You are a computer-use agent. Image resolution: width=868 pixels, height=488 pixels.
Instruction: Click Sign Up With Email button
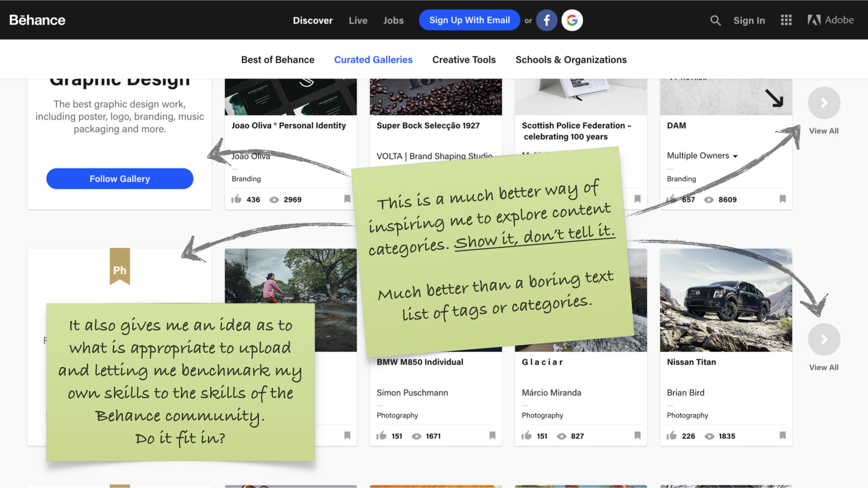click(x=469, y=20)
